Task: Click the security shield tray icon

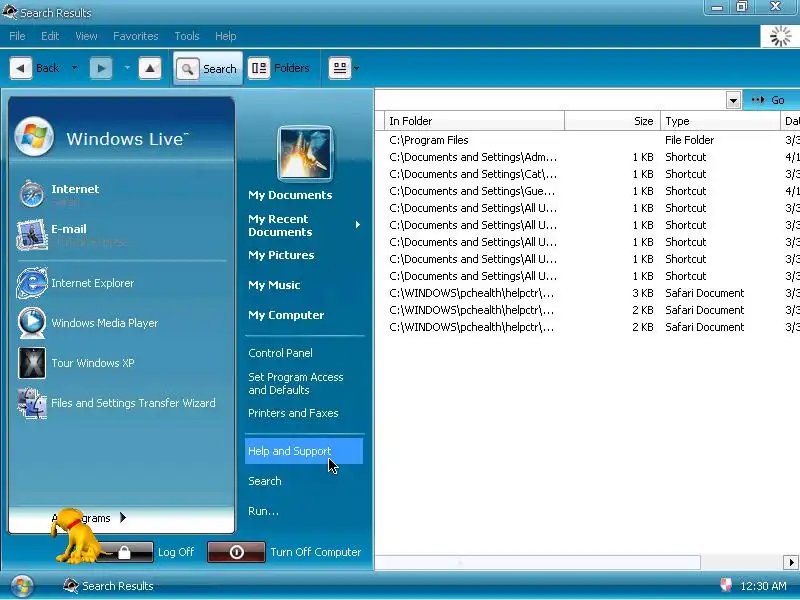Action: [x=726, y=585]
